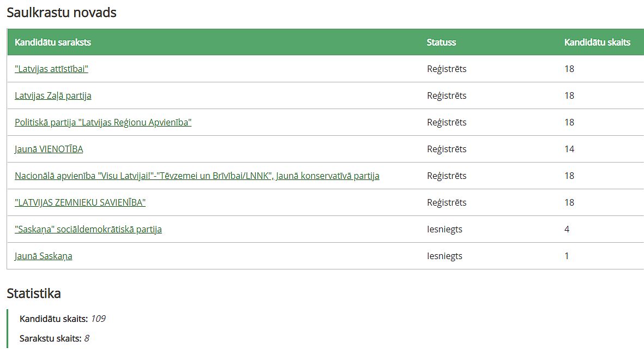Select candidate count 14 for Jaunā VIENOTĪBA

point(569,149)
